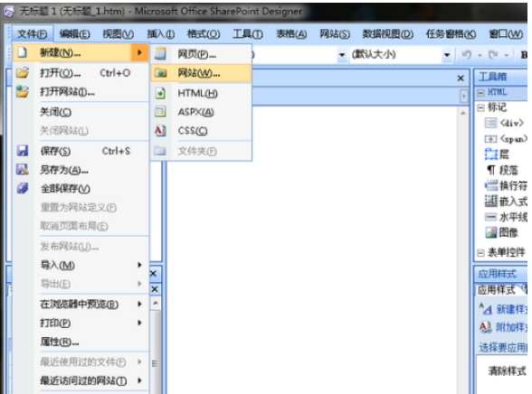Click the undo arrow in toolbar

point(467,54)
